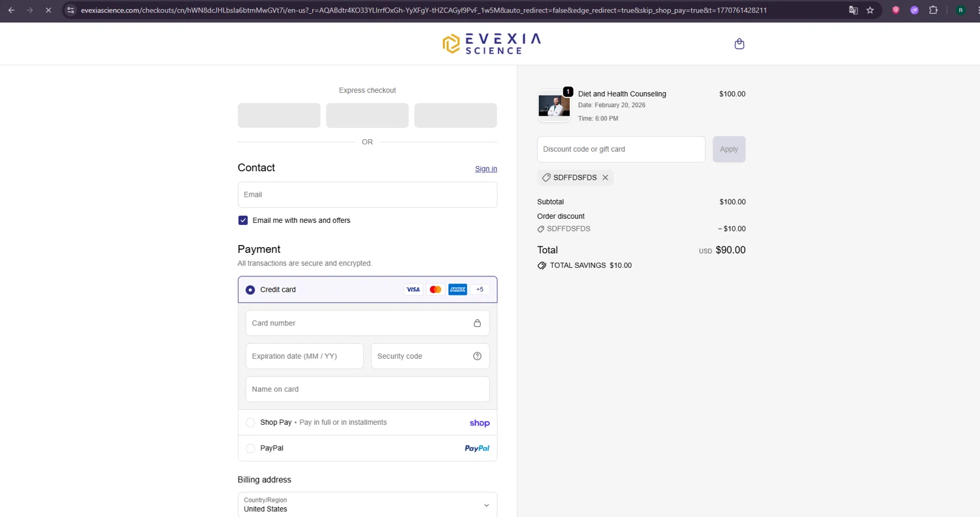Viewport: 980px width, 517px height.
Task: Click the lock icon in card number field
Action: point(477,323)
